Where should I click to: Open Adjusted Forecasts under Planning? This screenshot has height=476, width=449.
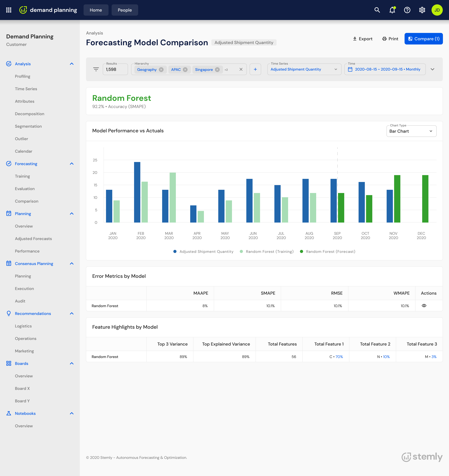(x=33, y=239)
